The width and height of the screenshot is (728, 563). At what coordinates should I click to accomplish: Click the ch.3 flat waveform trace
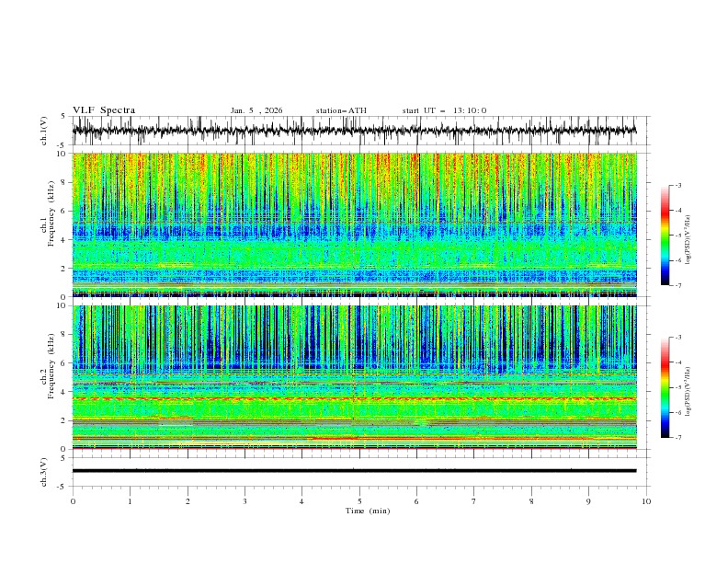[354, 471]
